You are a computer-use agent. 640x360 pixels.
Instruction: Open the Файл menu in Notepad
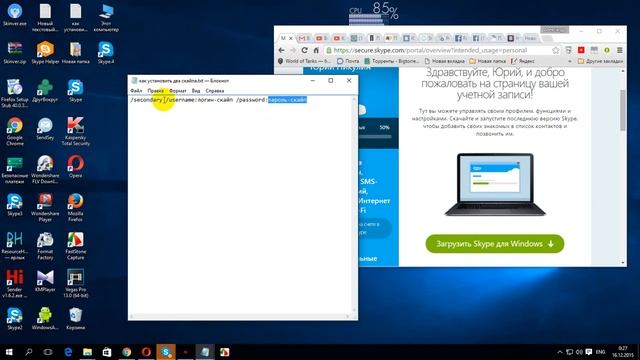point(136,91)
